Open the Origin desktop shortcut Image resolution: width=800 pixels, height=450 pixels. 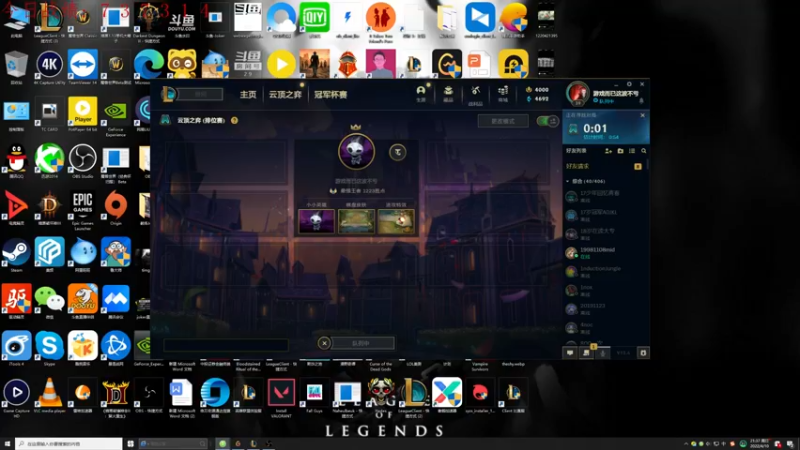pos(116,208)
